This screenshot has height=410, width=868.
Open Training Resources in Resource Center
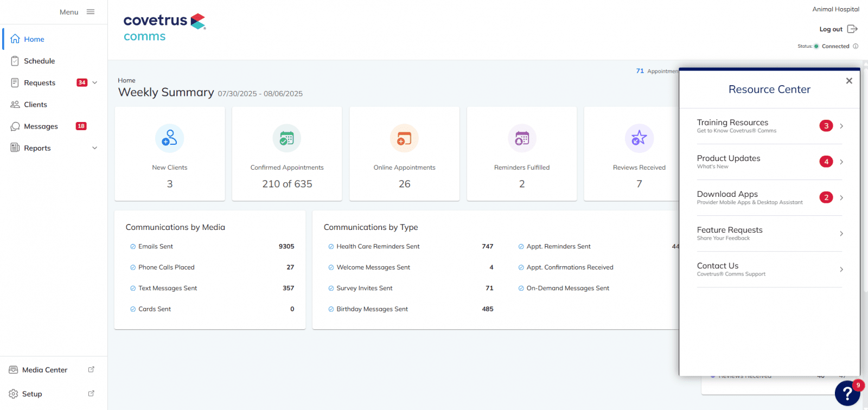point(769,126)
